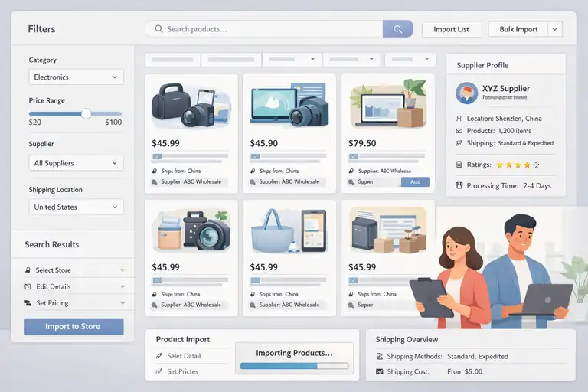Screen dimensions: 588x392
Task: Open the Shipping Location dropdown showing United States
Action: tap(76, 207)
